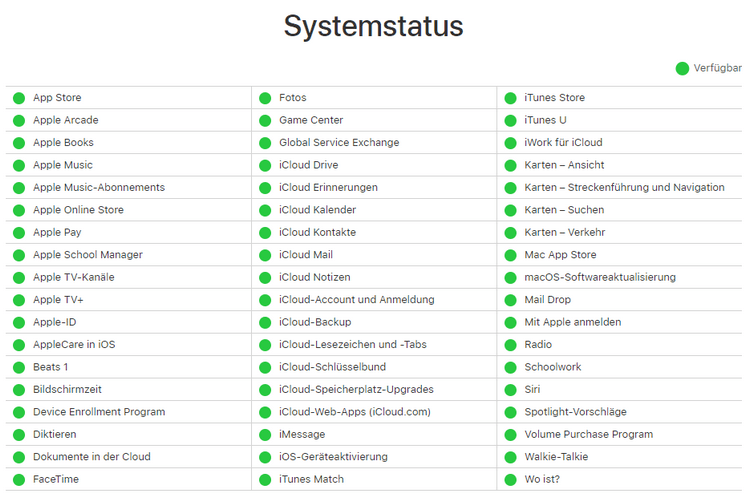Click the iCloud Kalender label
750x498 pixels.
(x=318, y=210)
